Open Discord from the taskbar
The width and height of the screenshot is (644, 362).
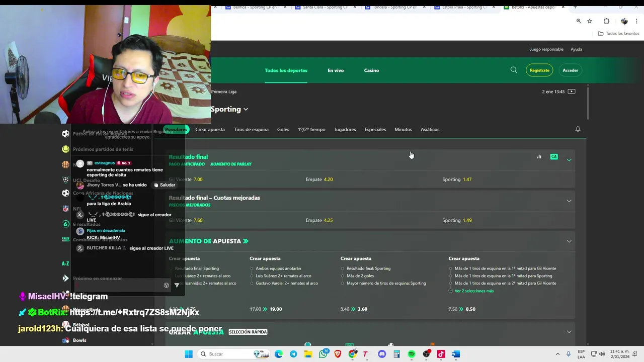pos(382,354)
